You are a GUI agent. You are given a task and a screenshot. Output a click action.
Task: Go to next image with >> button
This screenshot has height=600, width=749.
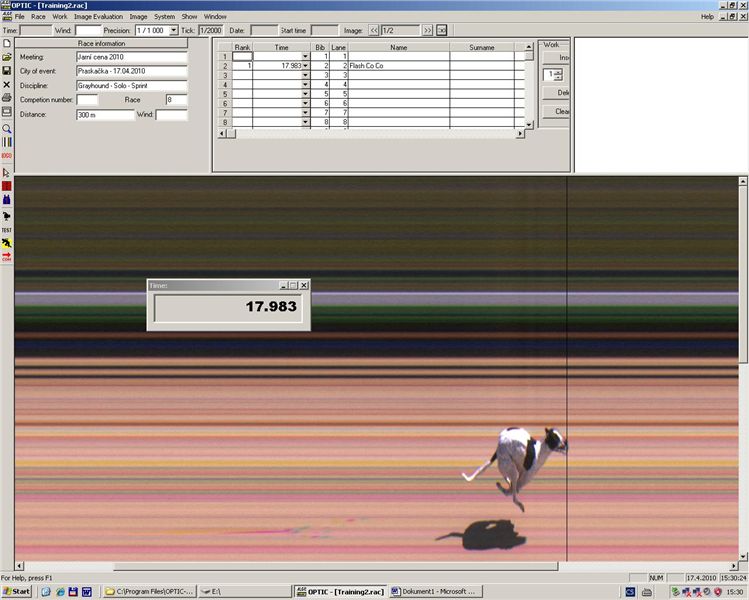428,30
